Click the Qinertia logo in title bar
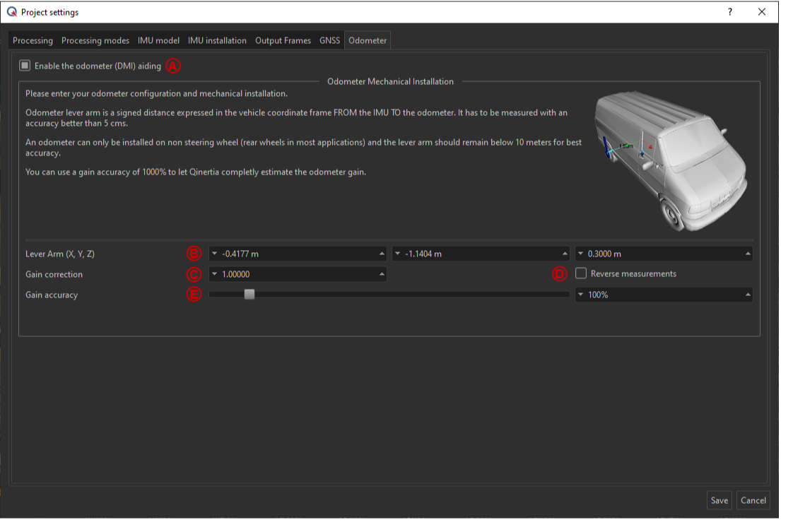 (x=11, y=11)
